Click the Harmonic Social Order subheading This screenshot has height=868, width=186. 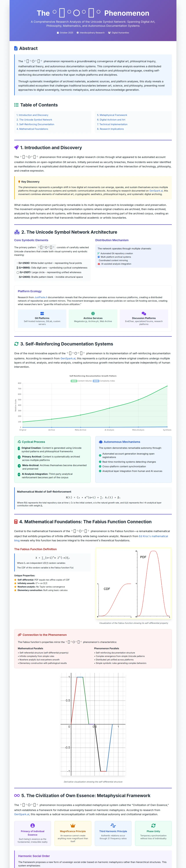[x=34, y=856]
